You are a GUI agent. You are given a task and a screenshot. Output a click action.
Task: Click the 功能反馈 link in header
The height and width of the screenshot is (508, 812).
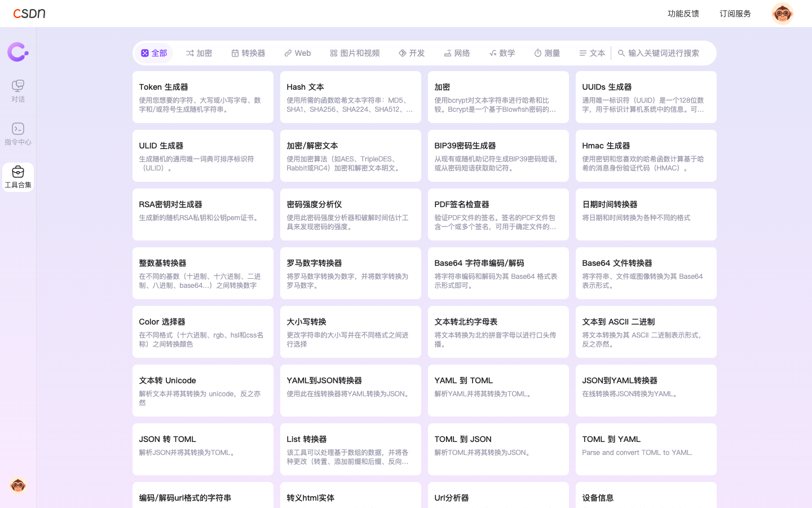(683, 14)
